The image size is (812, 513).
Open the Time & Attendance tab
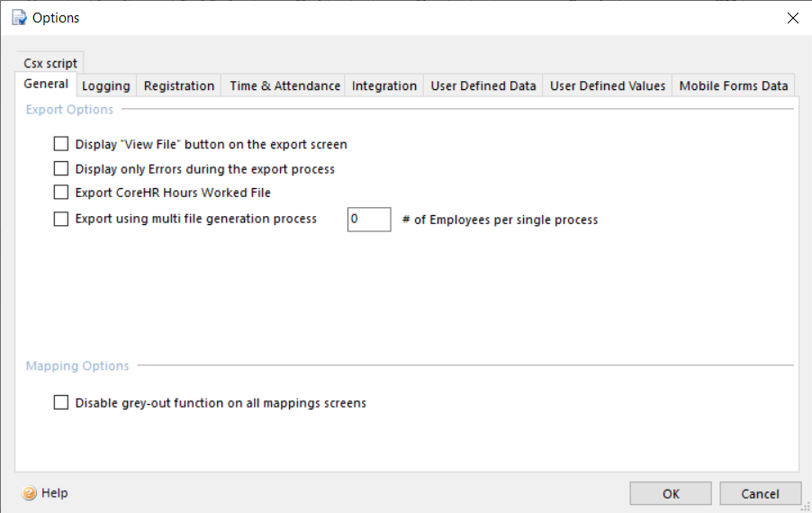(x=284, y=85)
